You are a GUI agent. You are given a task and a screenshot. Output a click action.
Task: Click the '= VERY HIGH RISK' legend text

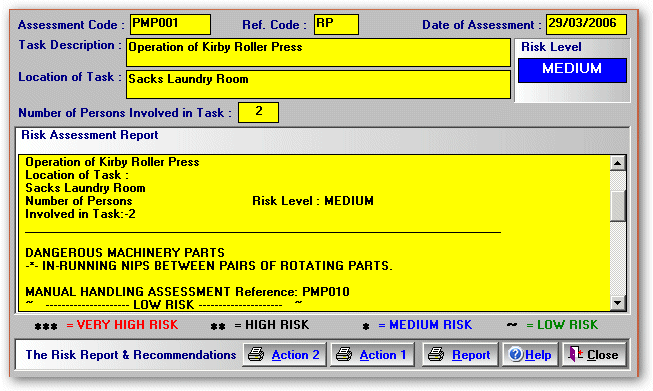point(122,325)
